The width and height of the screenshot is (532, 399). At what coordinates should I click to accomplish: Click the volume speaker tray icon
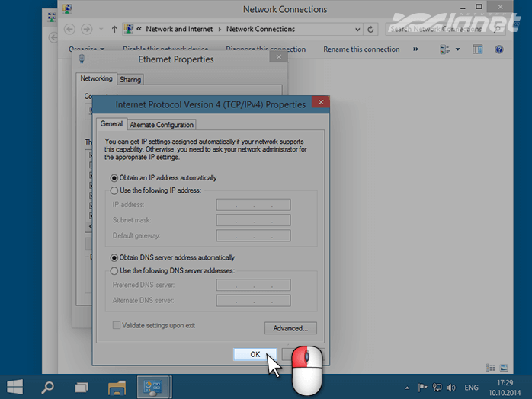[x=450, y=387]
